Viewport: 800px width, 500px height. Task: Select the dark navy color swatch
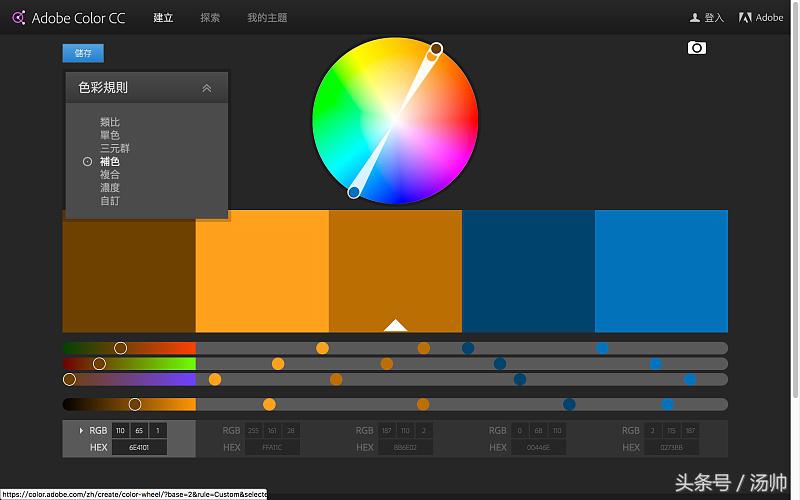coord(529,271)
